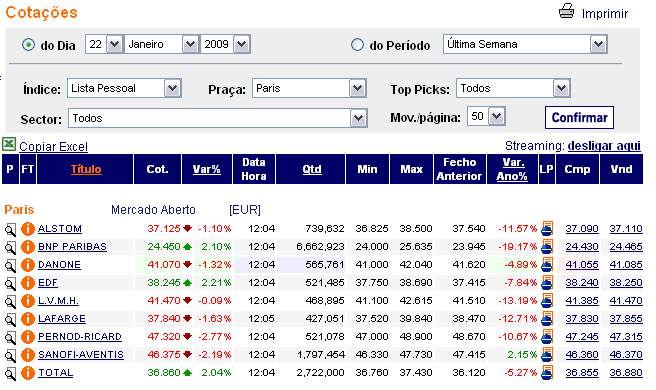This screenshot has height=390, width=656.
Task: Click the orange info icon for ALSTOM
Action: [x=28, y=229]
